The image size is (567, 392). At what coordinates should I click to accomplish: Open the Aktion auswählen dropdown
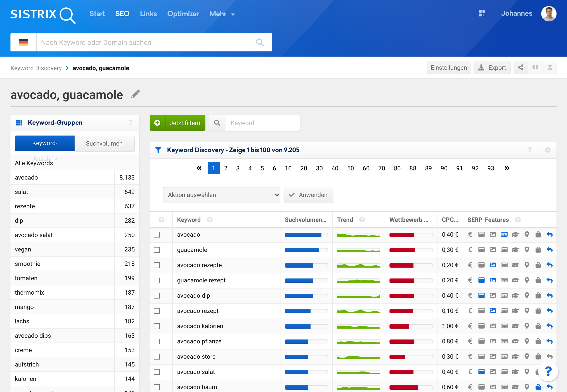click(221, 195)
